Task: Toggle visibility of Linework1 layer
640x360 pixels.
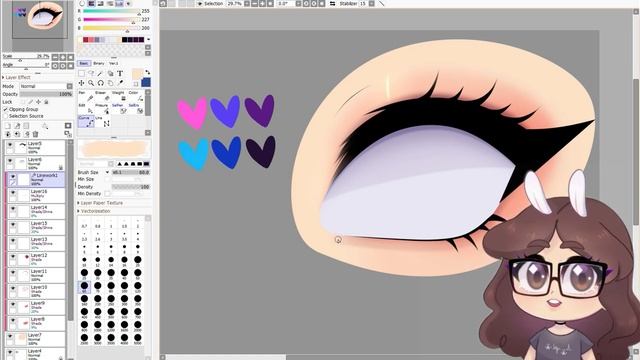Action: coord(13,176)
